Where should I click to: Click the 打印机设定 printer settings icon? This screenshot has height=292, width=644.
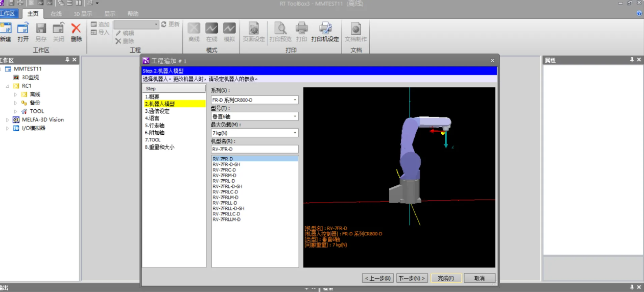[325, 29]
